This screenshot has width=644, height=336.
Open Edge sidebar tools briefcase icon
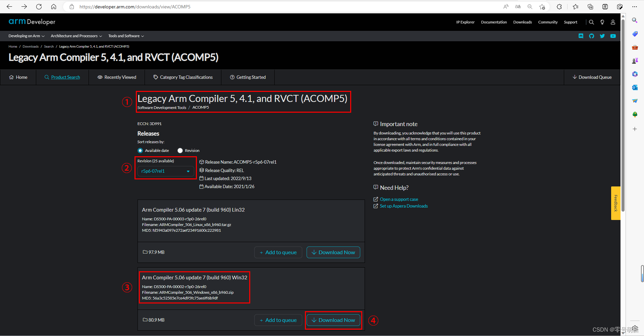tap(635, 47)
